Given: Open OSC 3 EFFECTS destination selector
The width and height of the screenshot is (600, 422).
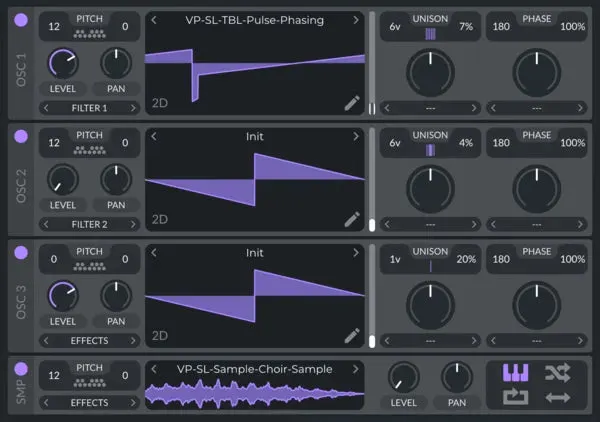Looking at the screenshot, I should 90,341.
